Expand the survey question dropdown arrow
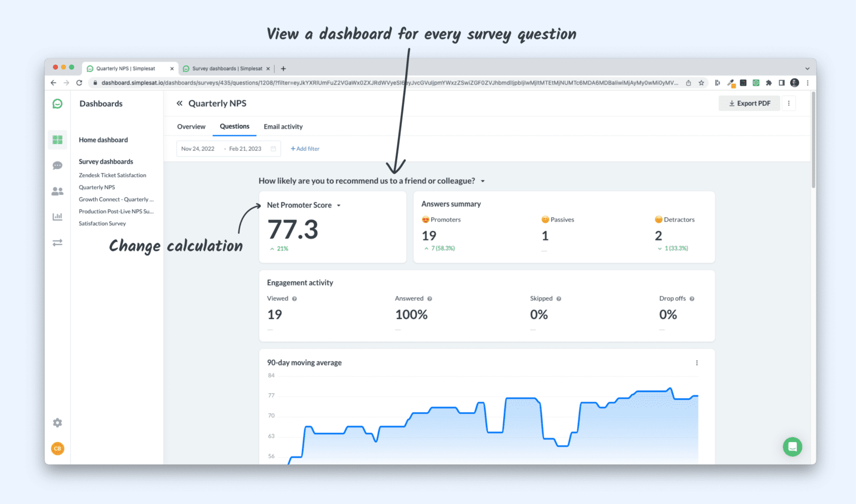856x504 pixels. tap(483, 181)
